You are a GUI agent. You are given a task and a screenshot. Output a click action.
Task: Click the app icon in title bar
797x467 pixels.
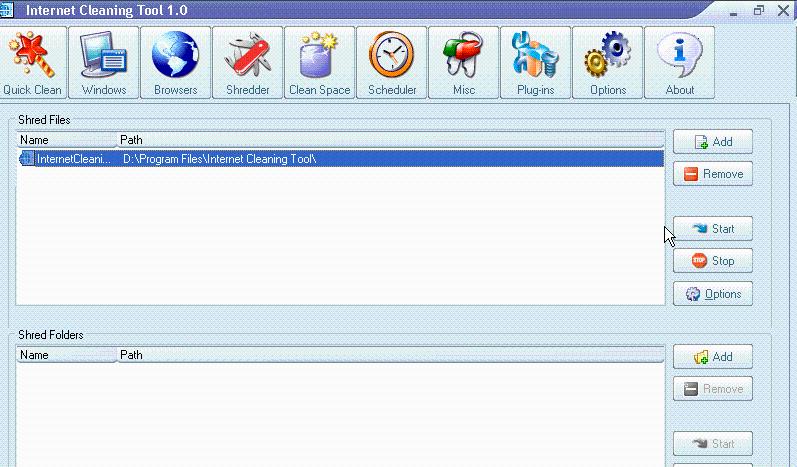tap(7, 10)
